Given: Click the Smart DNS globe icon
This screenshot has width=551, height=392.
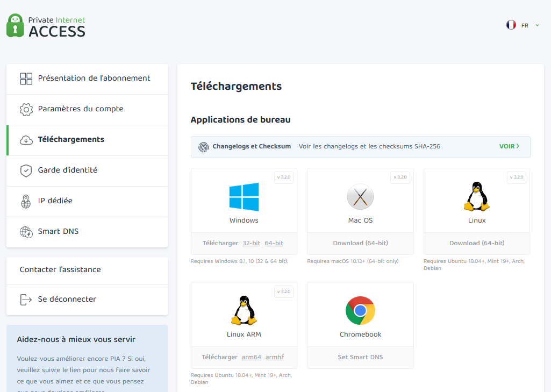Looking at the screenshot, I should (x=26, y=232).
